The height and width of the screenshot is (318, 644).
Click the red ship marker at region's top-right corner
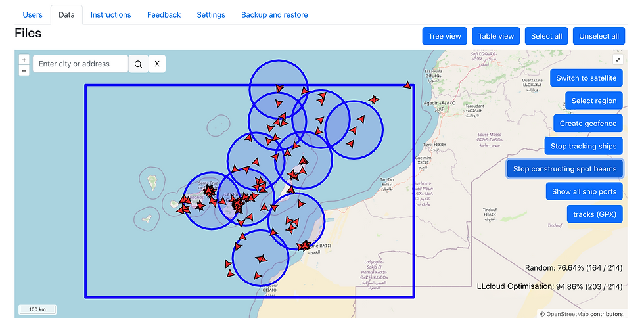(x=407, y=85)
